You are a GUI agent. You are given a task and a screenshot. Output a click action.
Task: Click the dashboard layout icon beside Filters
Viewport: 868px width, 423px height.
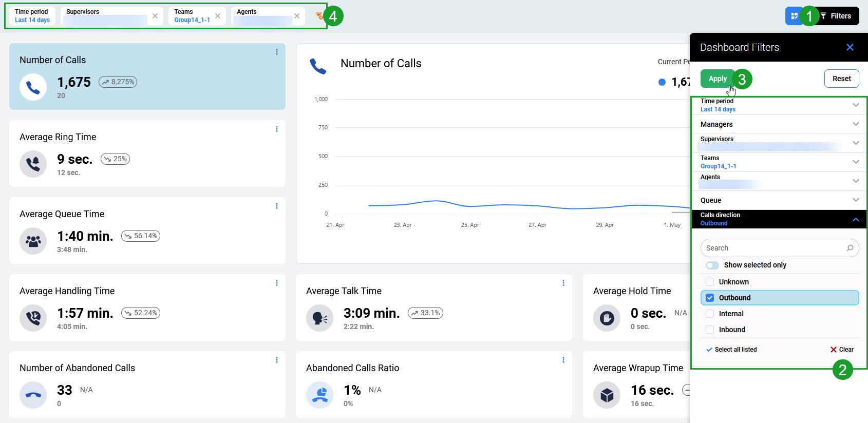pos(794,16)
